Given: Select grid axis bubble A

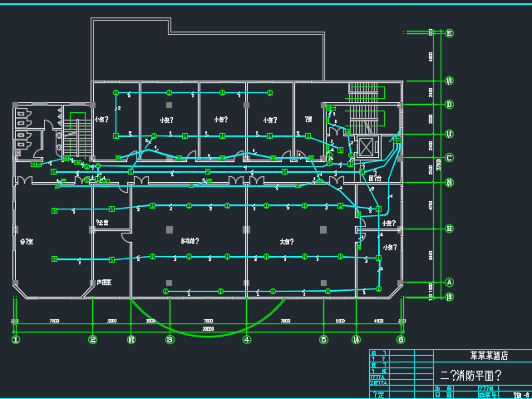Looking at the screenshot, I should point(449,282).
